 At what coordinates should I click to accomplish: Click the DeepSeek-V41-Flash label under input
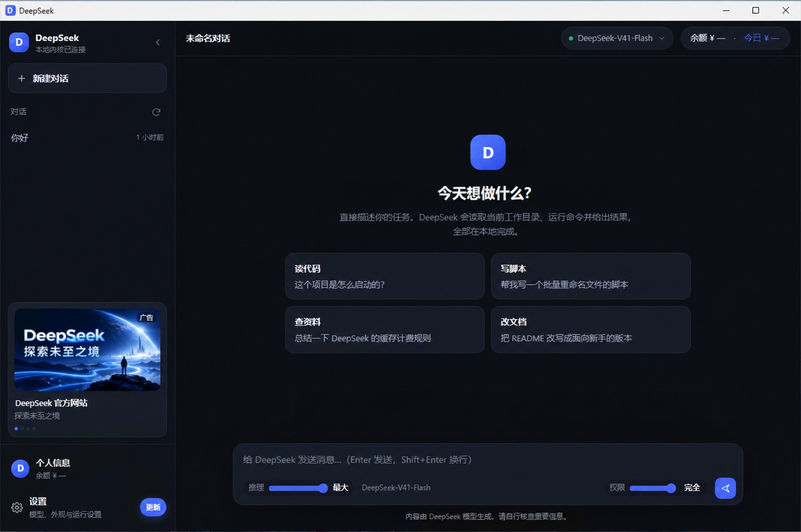pos(396,488)
